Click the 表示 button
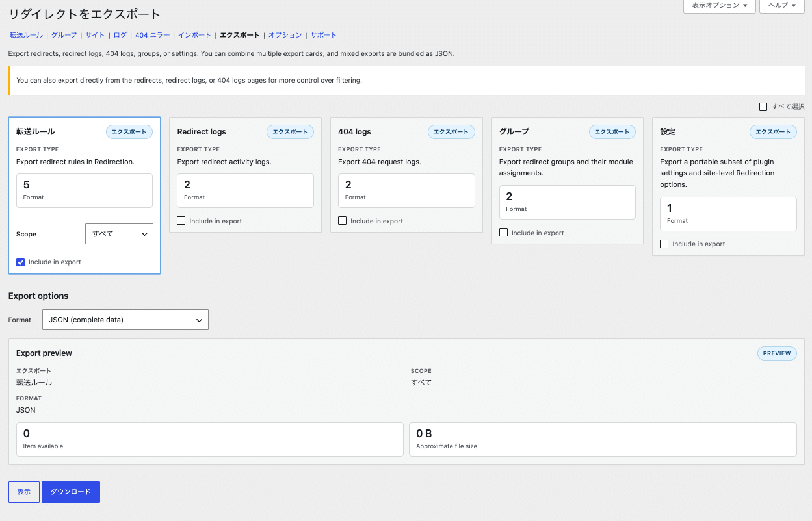This screenshot has width=812, height=521. tap(24, 492)
